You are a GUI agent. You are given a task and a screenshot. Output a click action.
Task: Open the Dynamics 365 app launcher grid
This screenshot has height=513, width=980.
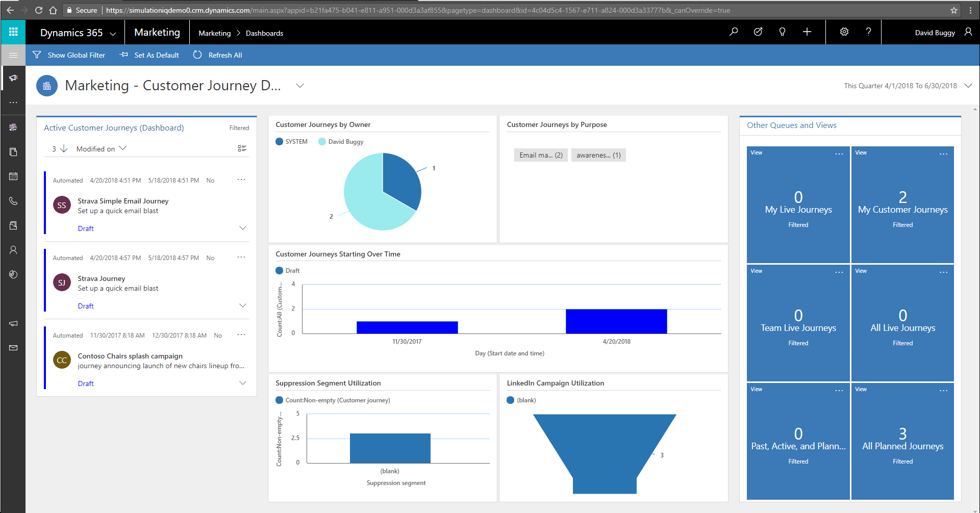click(x=13, y=32)
